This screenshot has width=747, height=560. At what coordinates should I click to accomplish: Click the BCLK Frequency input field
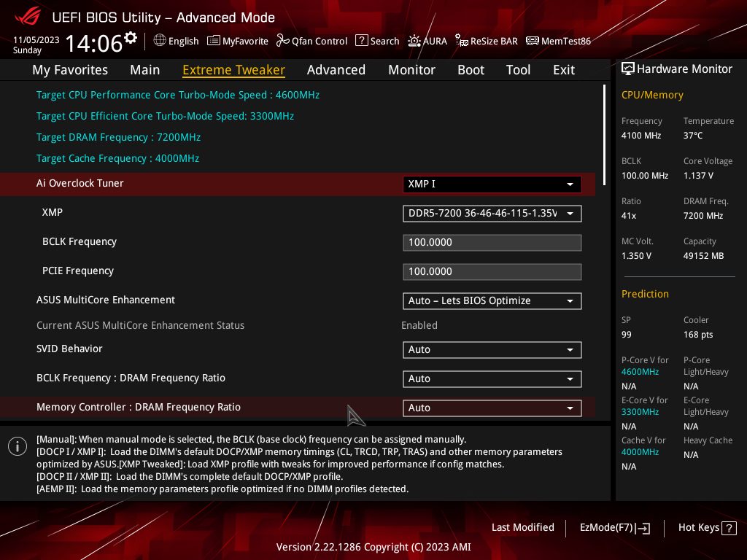[x=492, y=242]
